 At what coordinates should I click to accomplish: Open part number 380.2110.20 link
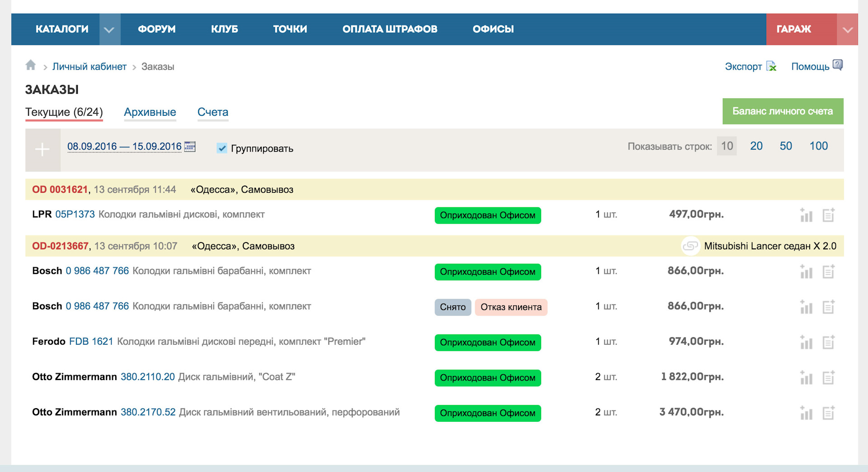point(147,377)
